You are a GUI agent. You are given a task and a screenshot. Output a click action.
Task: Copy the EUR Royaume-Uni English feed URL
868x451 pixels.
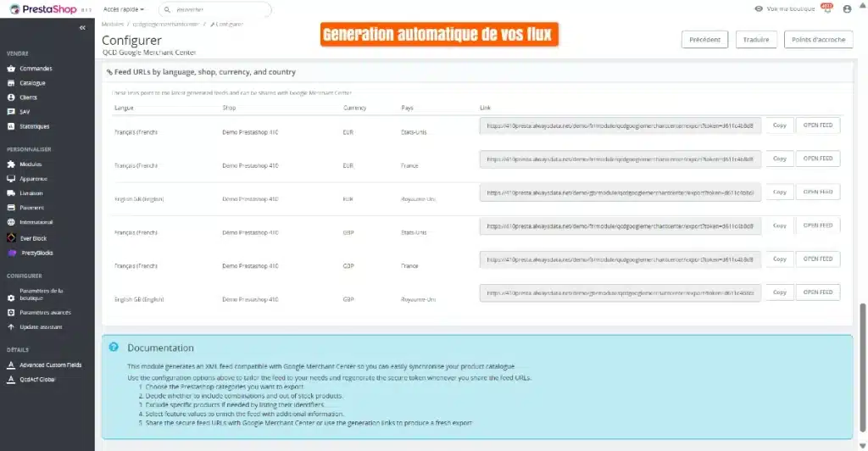tap(780, 192)
